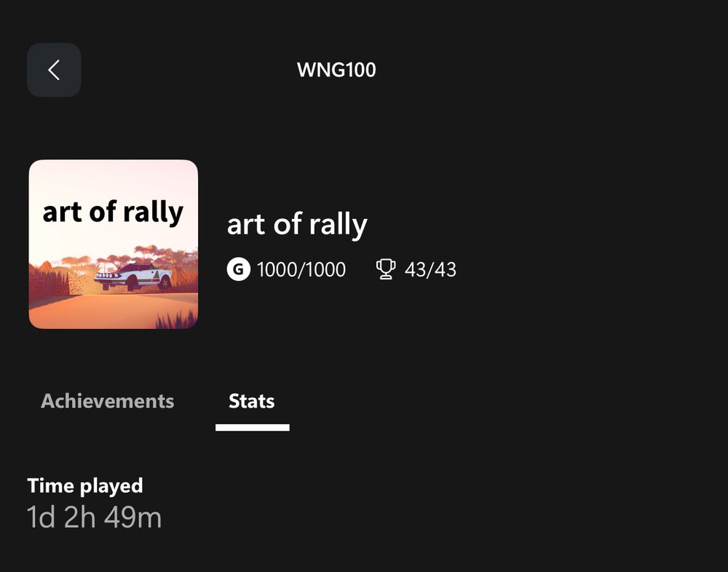728x572 pixels.
Task: Click the white rally car in cover art
Action: pos(134,277)
